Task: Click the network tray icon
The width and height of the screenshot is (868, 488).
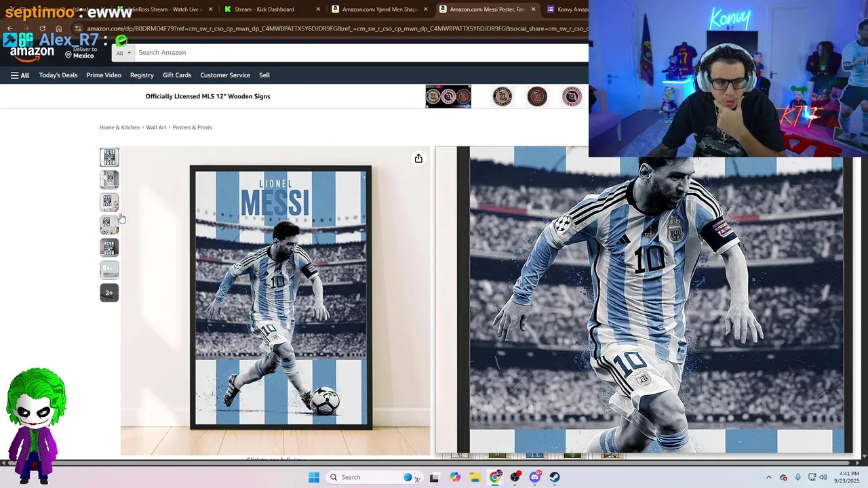Action: click(812, 477)
